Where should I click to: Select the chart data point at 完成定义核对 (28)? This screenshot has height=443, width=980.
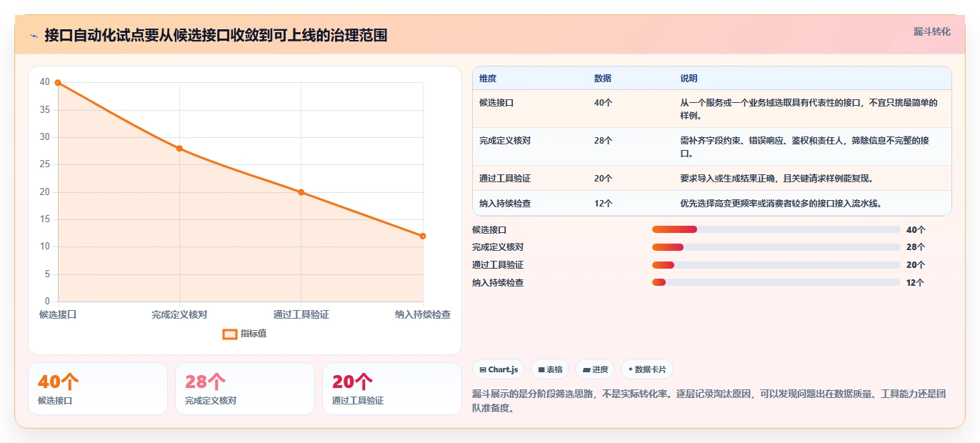[179, 149]
